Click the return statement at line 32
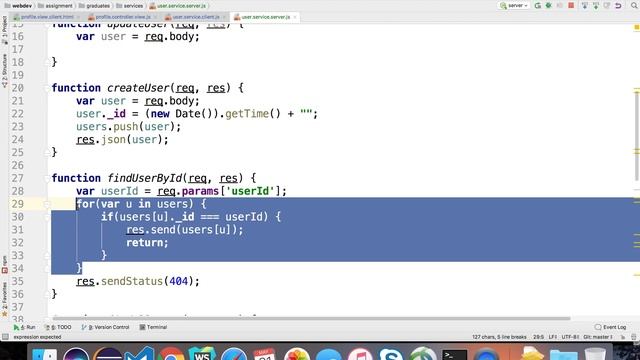The width and height of the screenshot is (640, 360). pyautogui.click(x=147, y=243)
